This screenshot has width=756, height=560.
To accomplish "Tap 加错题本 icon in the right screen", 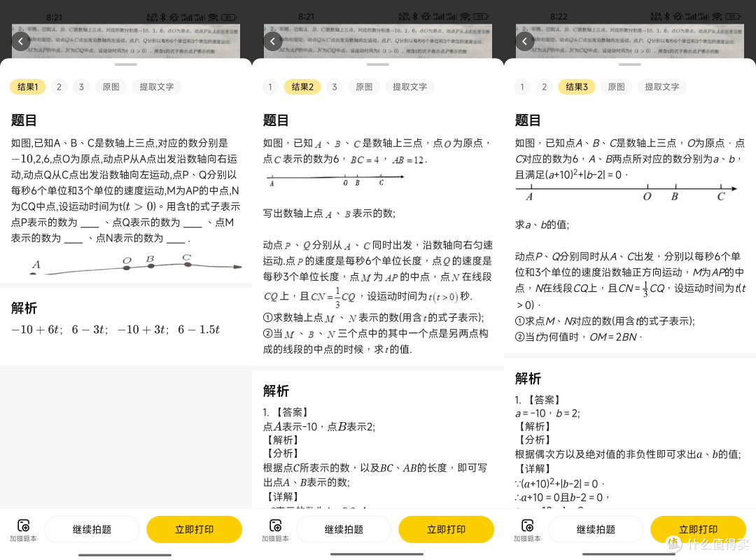I will tap(528, 530).
